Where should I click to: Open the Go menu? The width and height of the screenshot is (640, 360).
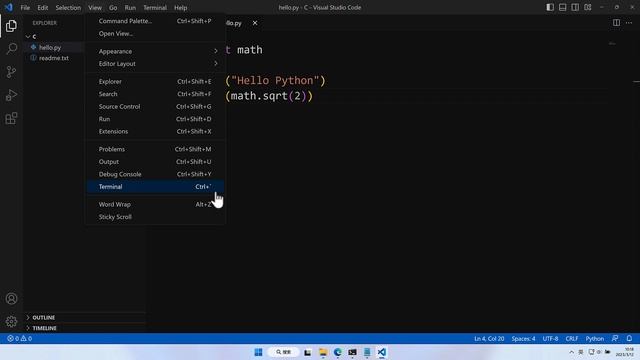tap(113, 7)
